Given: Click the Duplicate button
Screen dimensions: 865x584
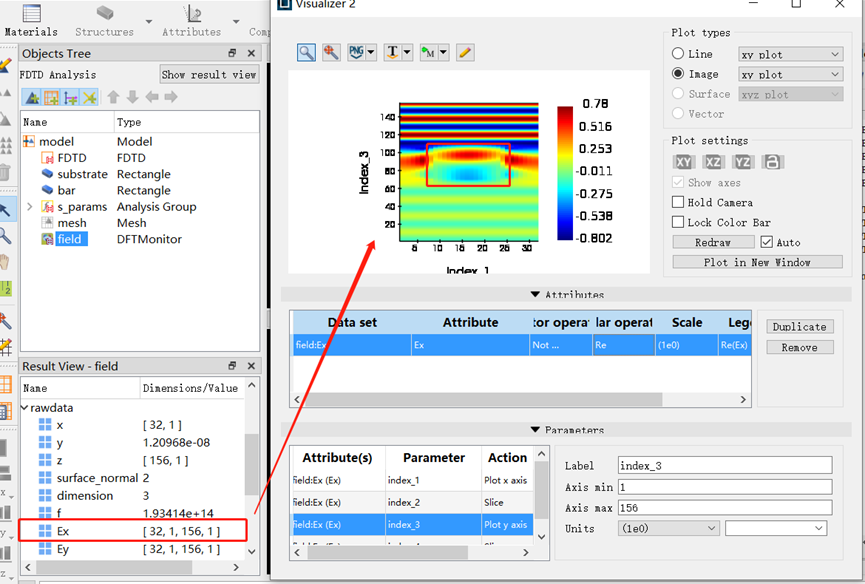Looking at the screenshot, I should tap(799, 326).
